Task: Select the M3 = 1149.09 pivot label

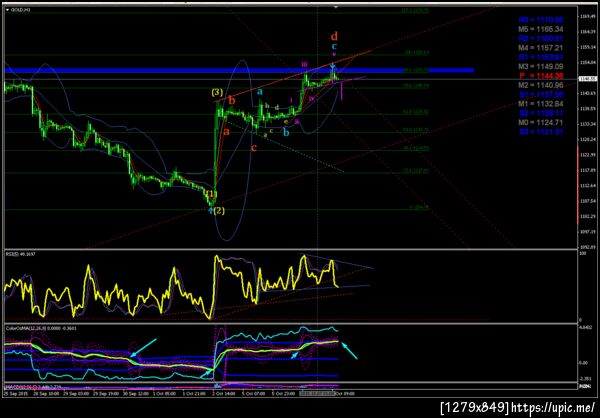Action: [x=541, y=66]
